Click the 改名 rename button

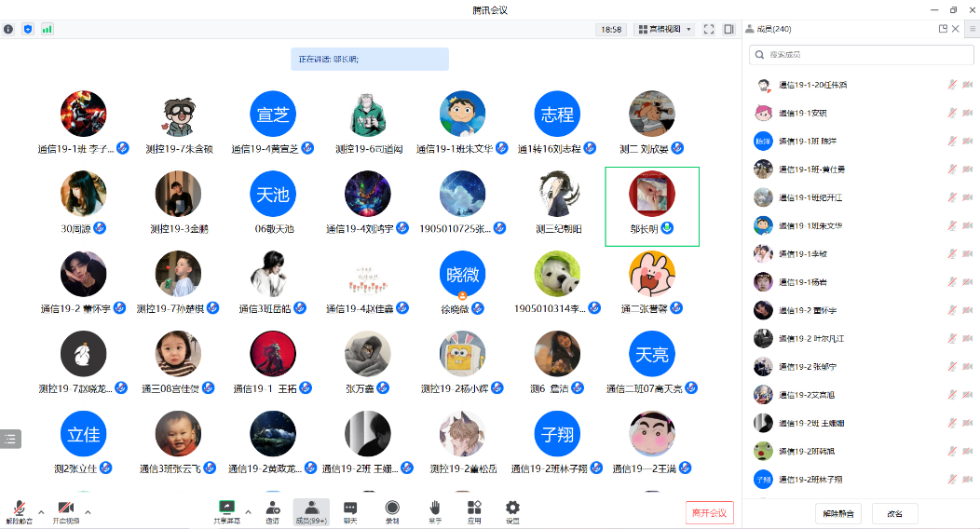[x=894, y=513]
